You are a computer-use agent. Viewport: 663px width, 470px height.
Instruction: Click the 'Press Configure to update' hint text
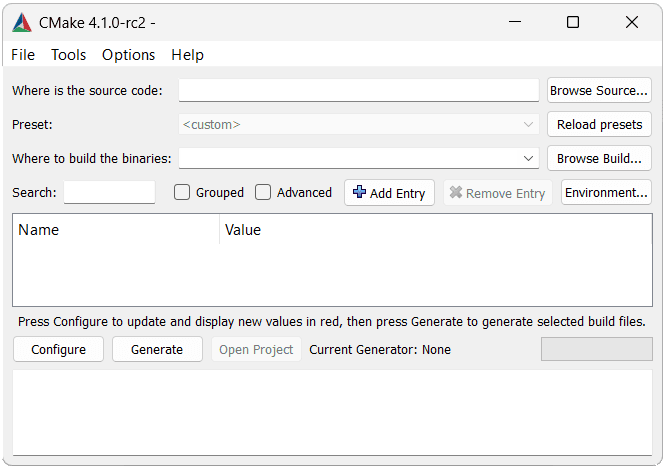point(332,322)
